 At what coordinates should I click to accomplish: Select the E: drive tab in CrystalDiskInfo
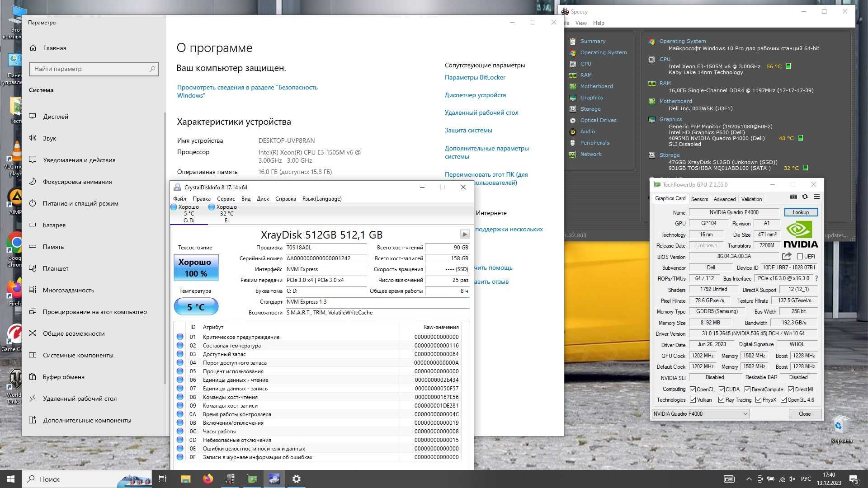click(x=225, y=213)
